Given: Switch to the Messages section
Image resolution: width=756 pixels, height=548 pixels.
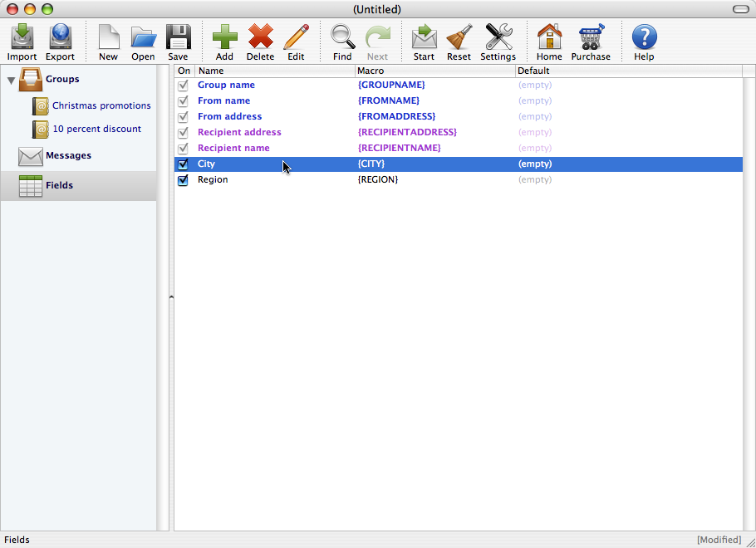Looking at the screenshot, I should (x=68, y=156).
